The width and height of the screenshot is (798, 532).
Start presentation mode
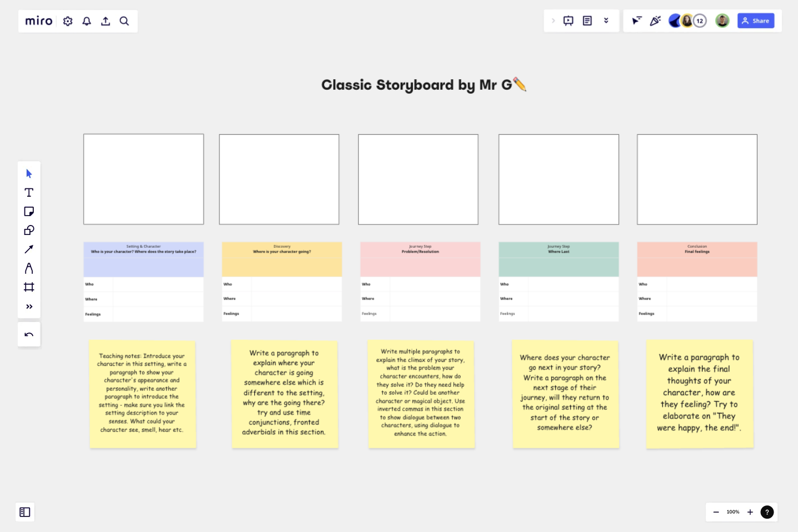pyautogui.click(x=568, y=21)
